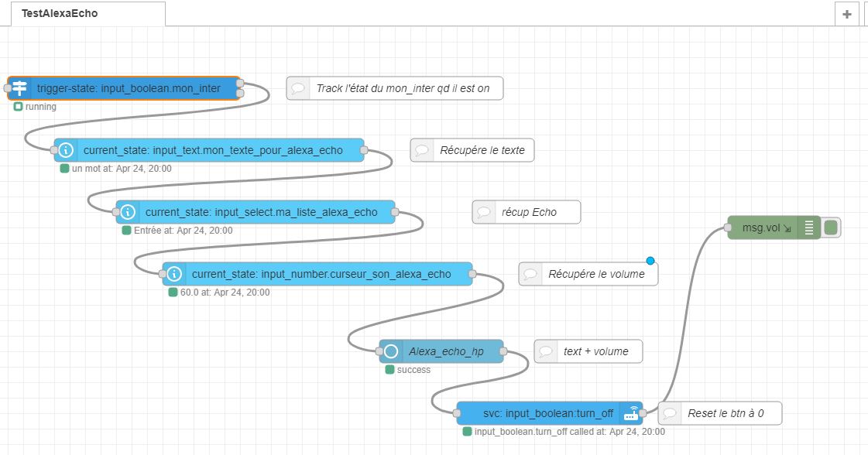Click the trigger-state node icon
The width and height of the screenshot is (868, 455).
click(19, 88)
